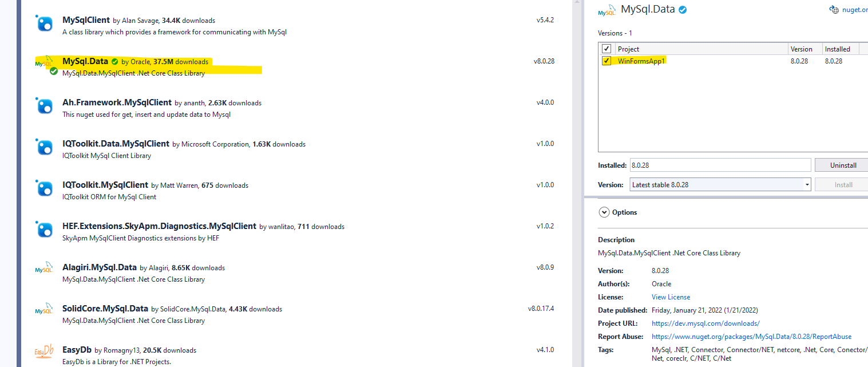The width and height of the screenshot is (868, 367).
Task: Click the MySQL logo in details panel header
Action: coord(607,10)
